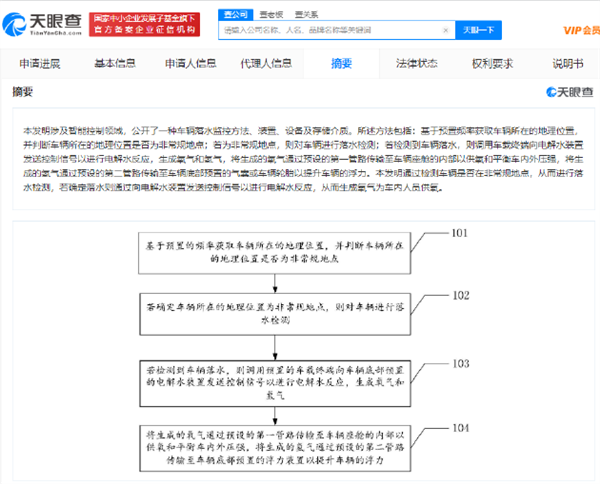Open the VIP会员 link
The height and width of the screenshot is (484, 600).
(582, 30)
